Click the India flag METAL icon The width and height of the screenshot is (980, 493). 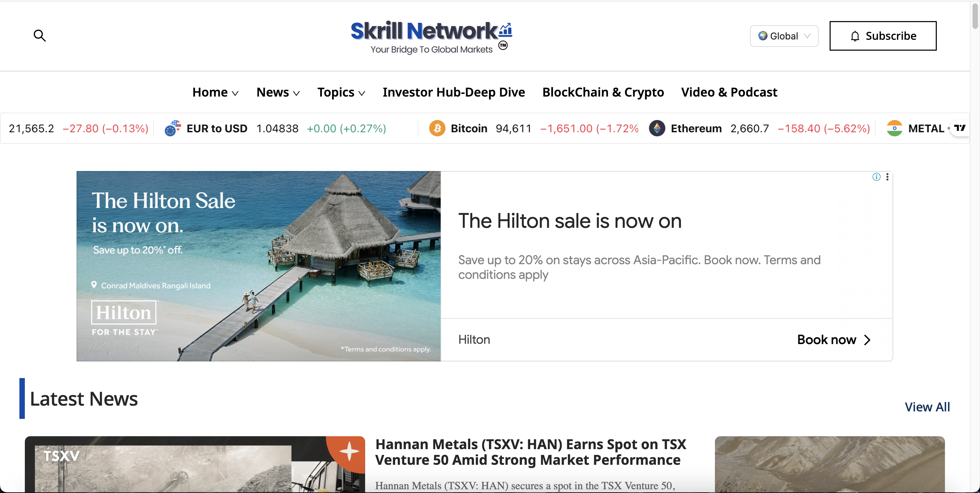pos(894,129)
